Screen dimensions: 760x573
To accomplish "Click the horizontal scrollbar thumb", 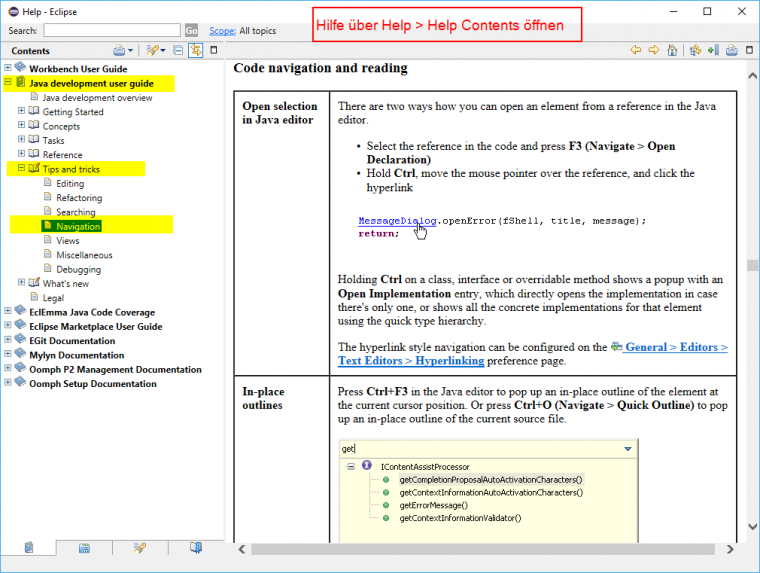I will [483, 549].
